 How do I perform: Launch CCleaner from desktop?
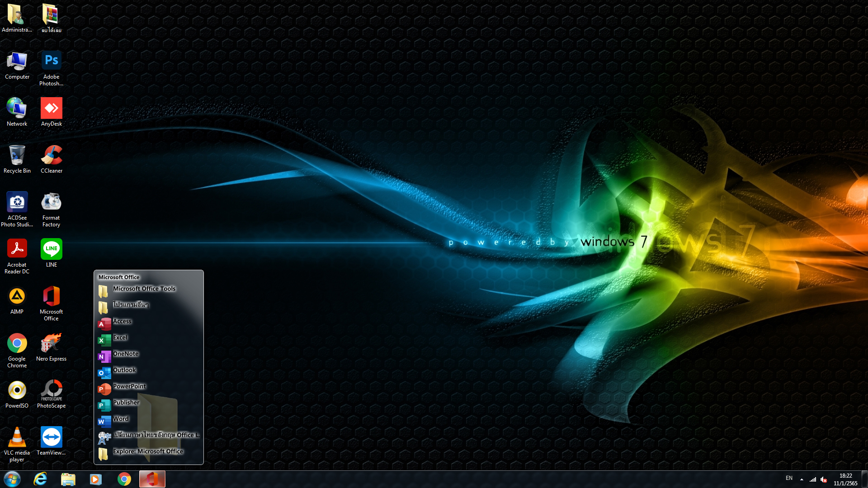51,160
